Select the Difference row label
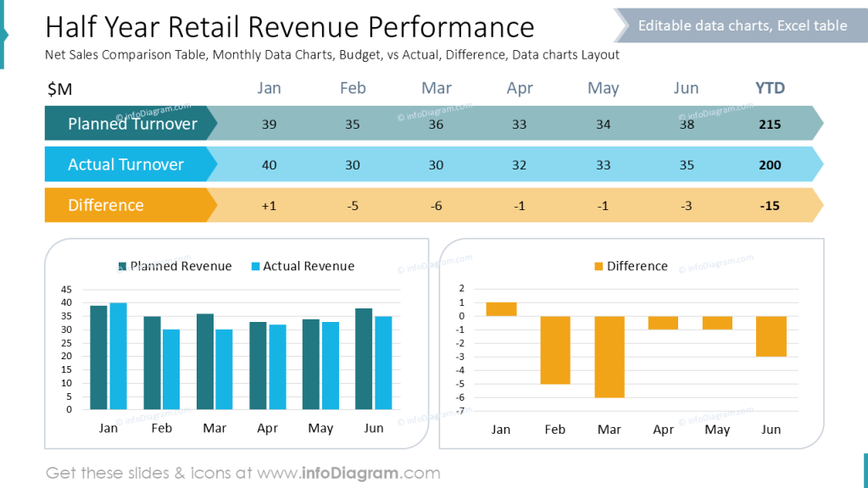The image size is (868, 488). point(105,205)
